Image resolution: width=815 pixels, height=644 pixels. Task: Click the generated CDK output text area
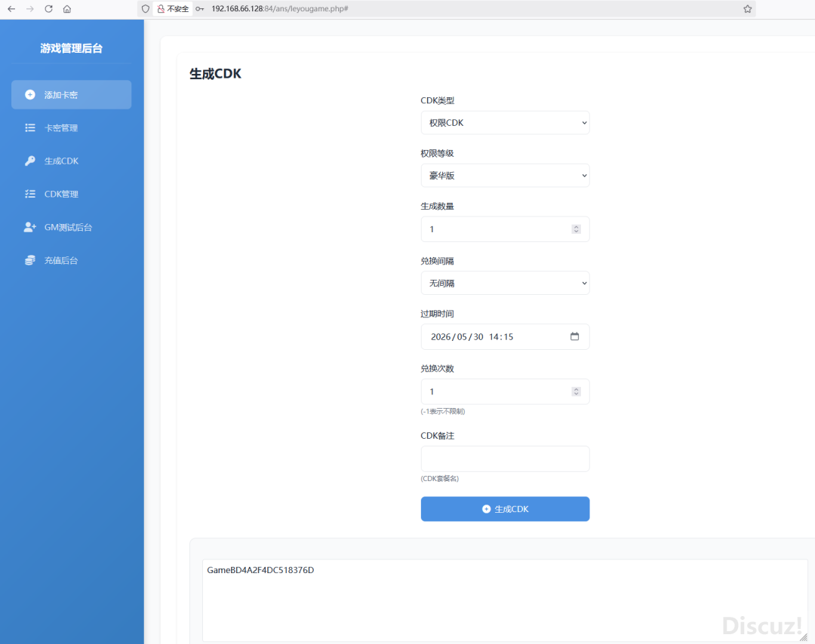(504, 600)
